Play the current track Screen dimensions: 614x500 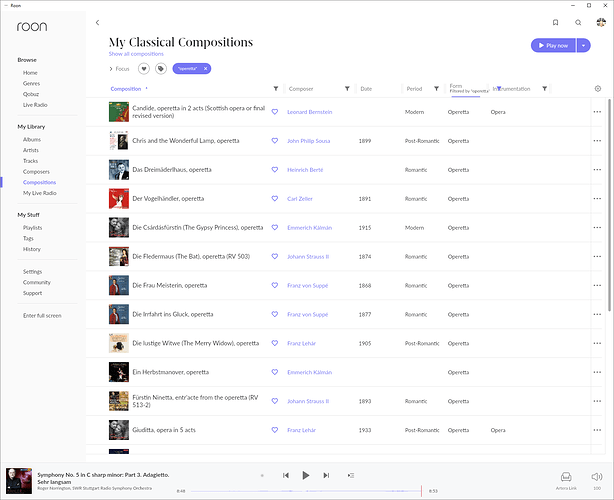306,475
